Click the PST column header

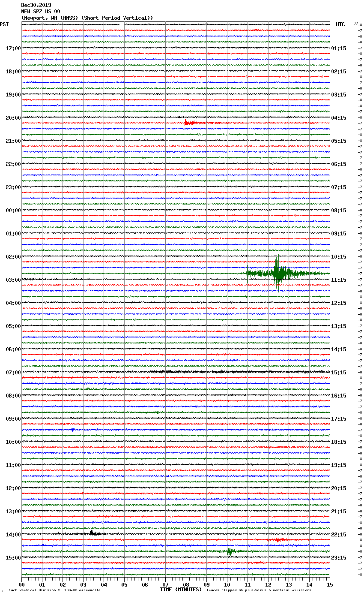coord(4,24)
